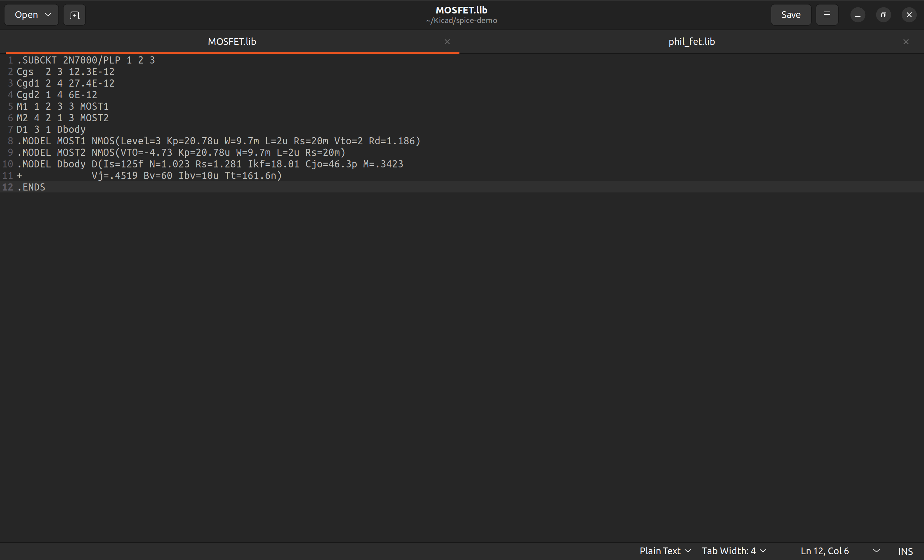The height and width of the screenshot is (560, 924).
Task: Open the hamburger menu icon
Action: coord(826,15)
